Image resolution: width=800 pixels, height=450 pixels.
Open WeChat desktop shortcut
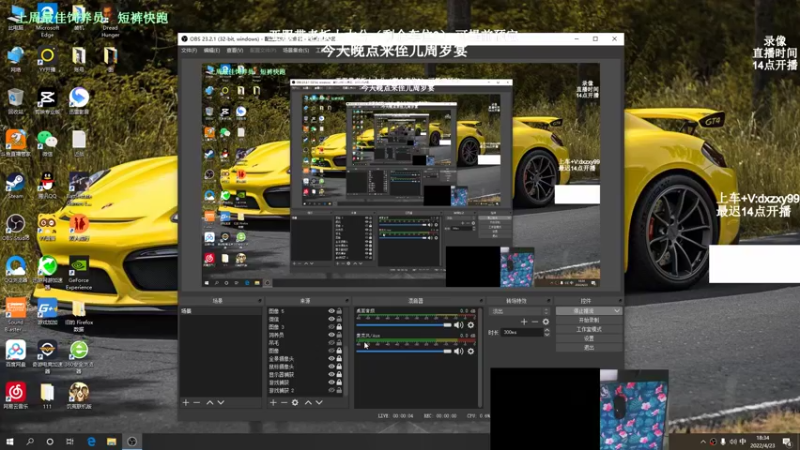click(x=47, y=143)
